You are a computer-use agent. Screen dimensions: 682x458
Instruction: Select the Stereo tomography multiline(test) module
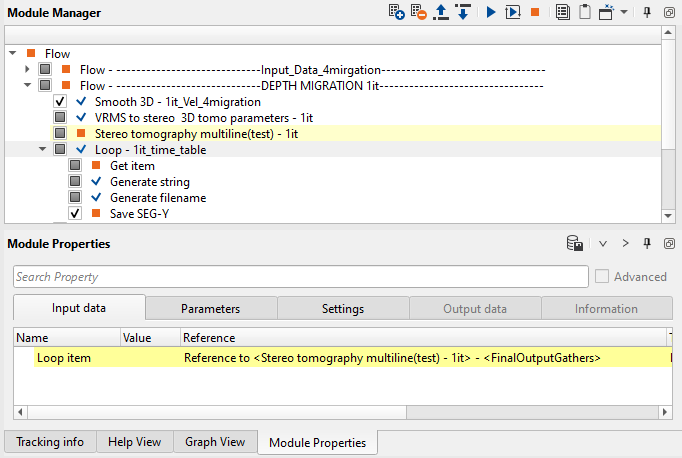[196, 133]
